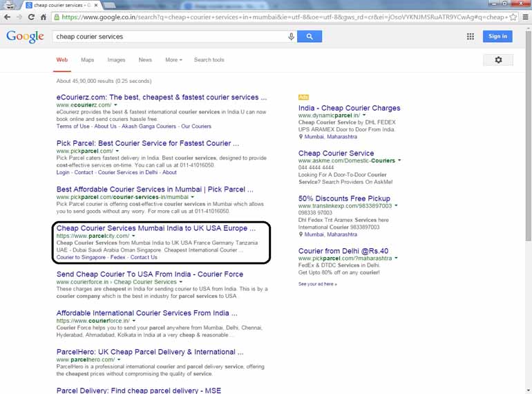Open Affordable International Courier Services result
Viewport: 532px width, 394px height.
pyautogui.click(x=147, y=313)
